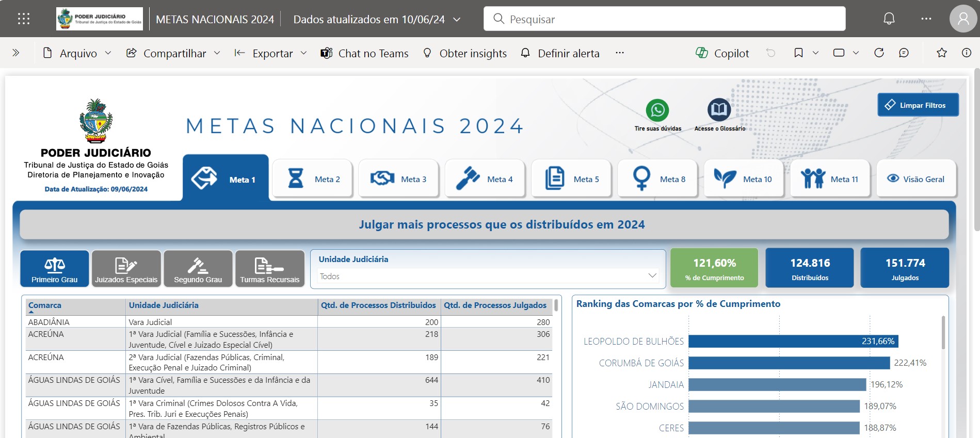
Task: Switch to Meta 3 tab
Action: pyautogui.click(x=398, y=179)
